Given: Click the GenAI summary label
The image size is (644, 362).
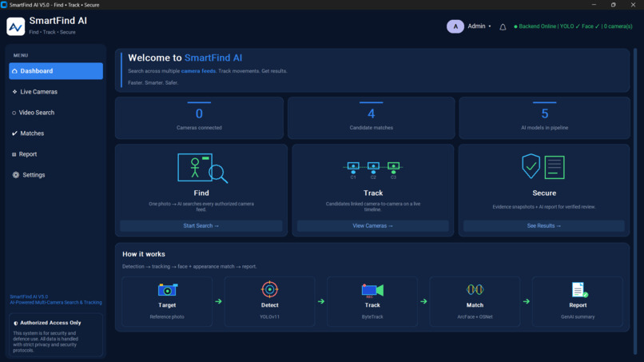Looking at the screenshot, I should pyautogui.click(x=578, y=316).
